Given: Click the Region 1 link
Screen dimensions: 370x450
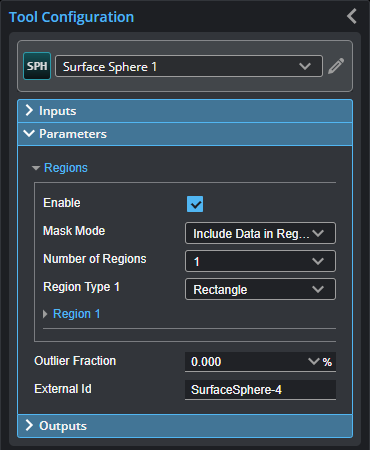Looking at the screenshot, I should (x=77, y=314).
